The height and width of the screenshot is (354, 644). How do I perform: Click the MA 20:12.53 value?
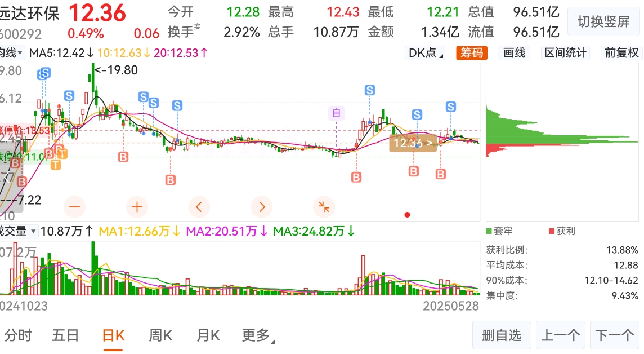tap(181, 53)
